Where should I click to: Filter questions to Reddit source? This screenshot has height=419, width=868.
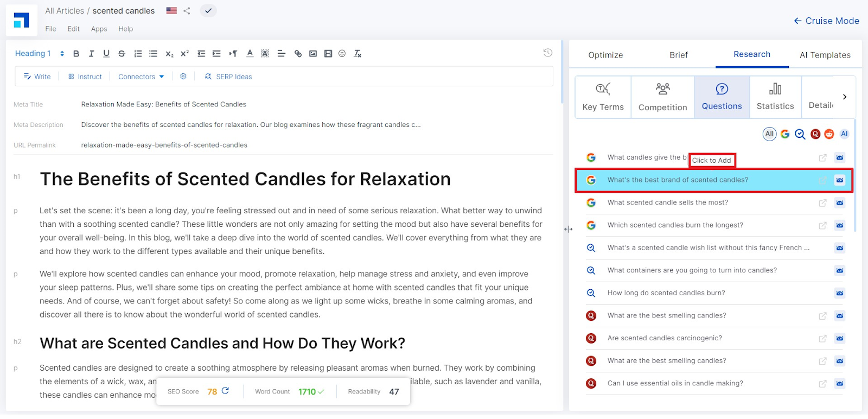pos(829,134)
